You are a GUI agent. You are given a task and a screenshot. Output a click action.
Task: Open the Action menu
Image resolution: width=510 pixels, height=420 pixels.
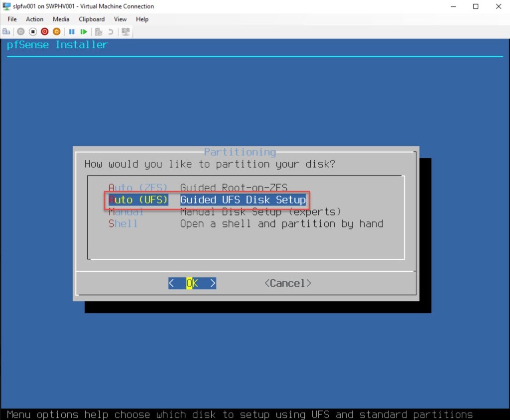coord(34,19)
